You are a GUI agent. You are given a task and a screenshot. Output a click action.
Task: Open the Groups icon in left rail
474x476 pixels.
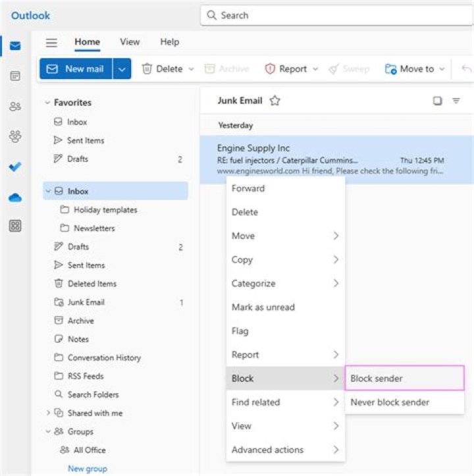click(x=15, y=136)
